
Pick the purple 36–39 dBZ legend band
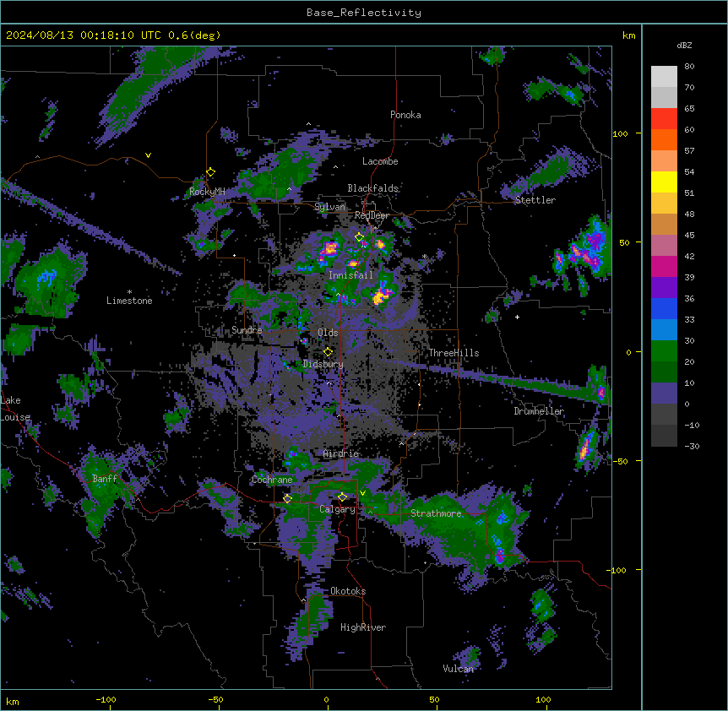pos(664,288)
